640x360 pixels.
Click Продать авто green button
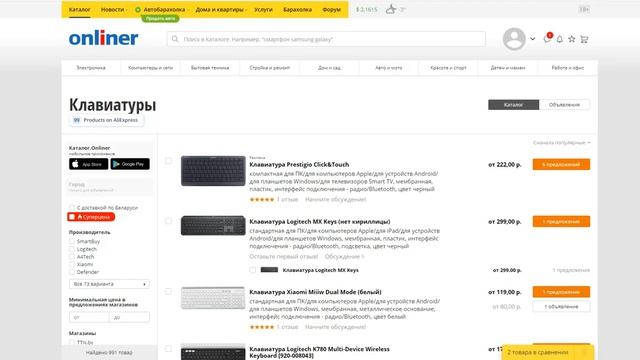(160, 18)
